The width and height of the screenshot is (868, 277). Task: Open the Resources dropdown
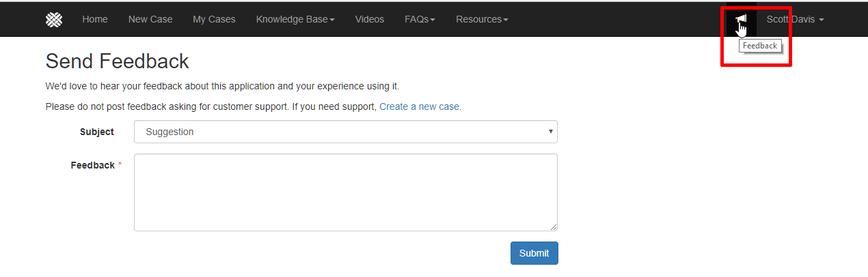[x=482, y=19]
